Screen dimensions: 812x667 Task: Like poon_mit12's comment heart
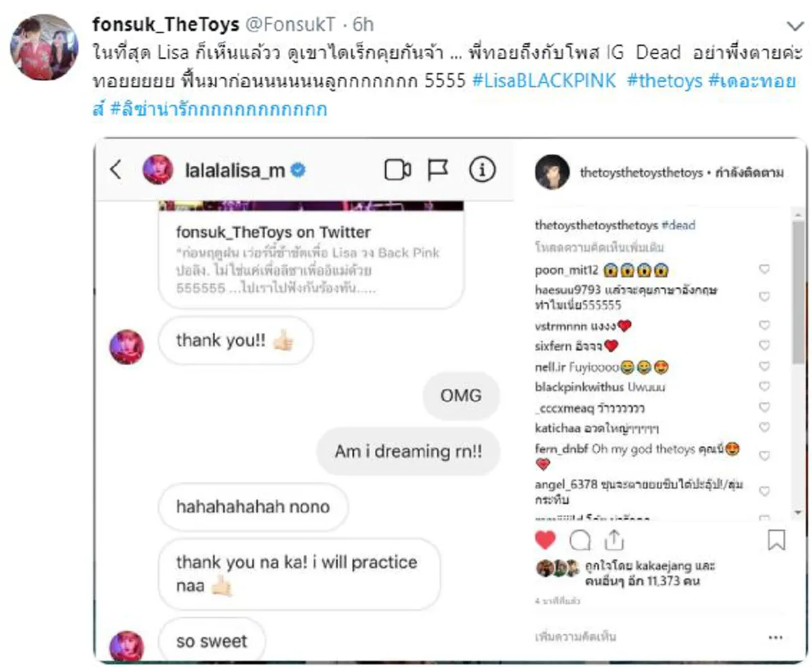(x=765, y=269)
